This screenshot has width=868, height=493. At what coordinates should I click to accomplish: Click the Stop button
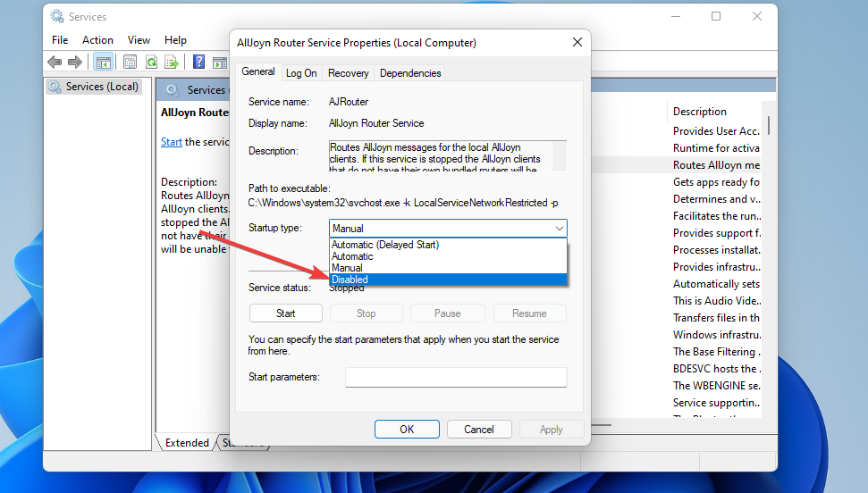(366, 313)
